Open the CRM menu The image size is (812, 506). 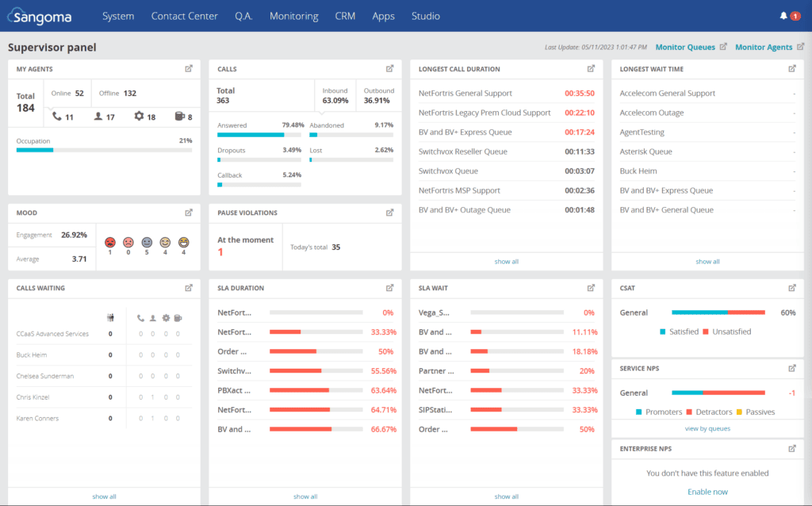coord(345,16)
